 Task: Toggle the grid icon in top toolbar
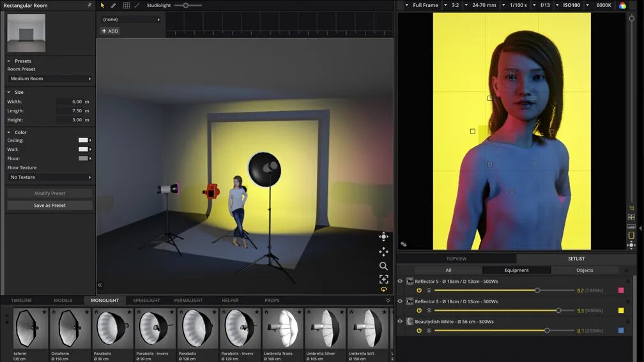coord(126,5)
